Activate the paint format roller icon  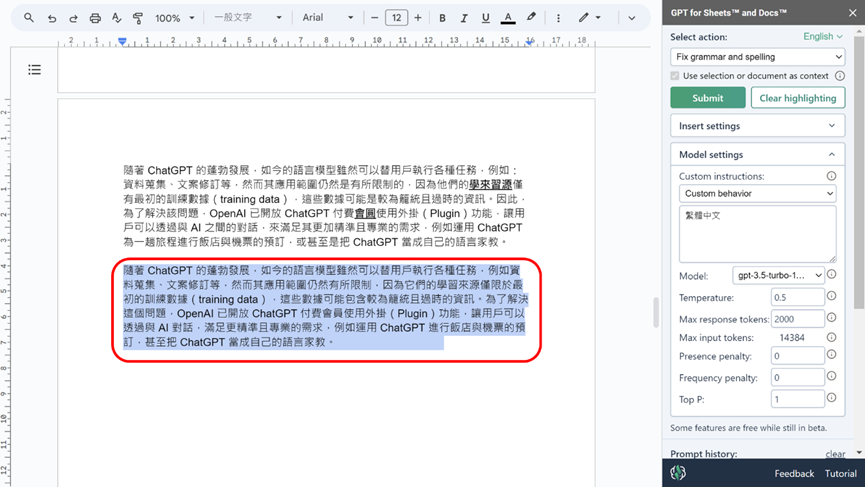138,18
